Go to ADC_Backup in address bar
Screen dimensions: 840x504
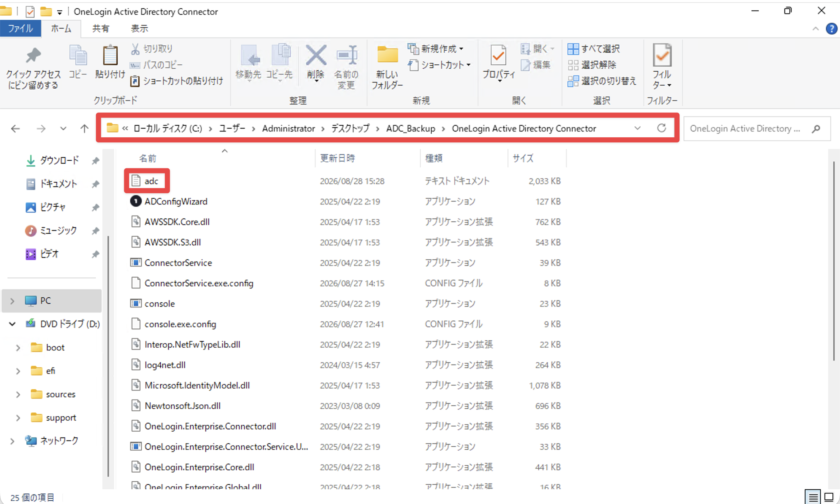click(411, 129)
